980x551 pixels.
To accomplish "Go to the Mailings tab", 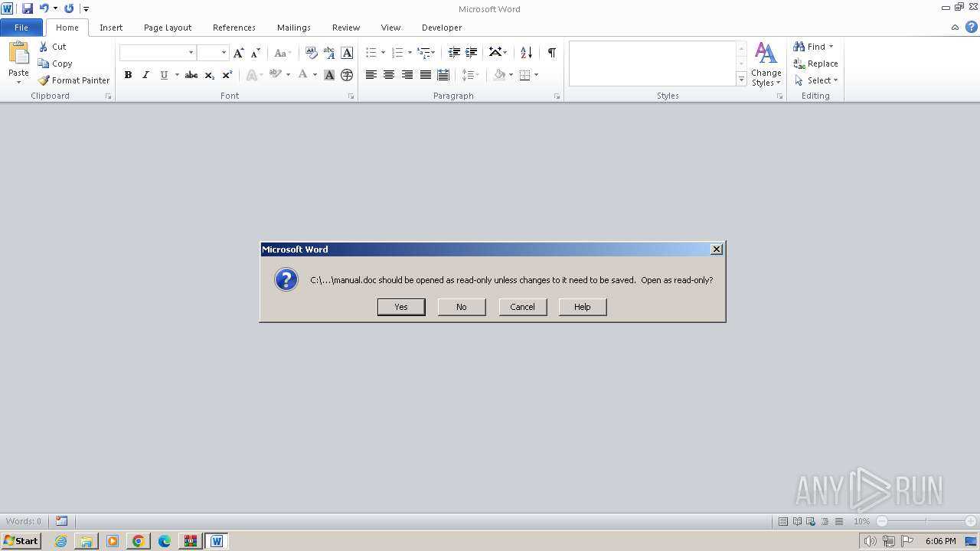I will 294,28.
